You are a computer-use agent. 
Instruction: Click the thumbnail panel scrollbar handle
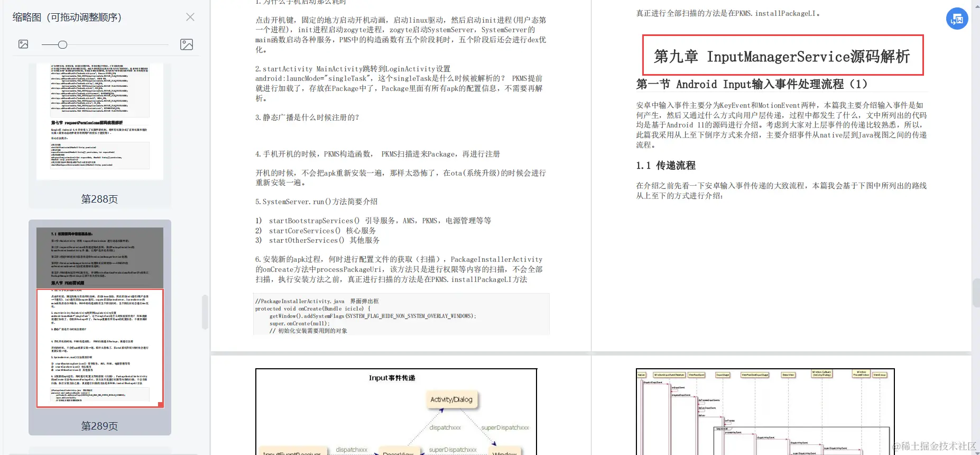(x=205, y=312)
